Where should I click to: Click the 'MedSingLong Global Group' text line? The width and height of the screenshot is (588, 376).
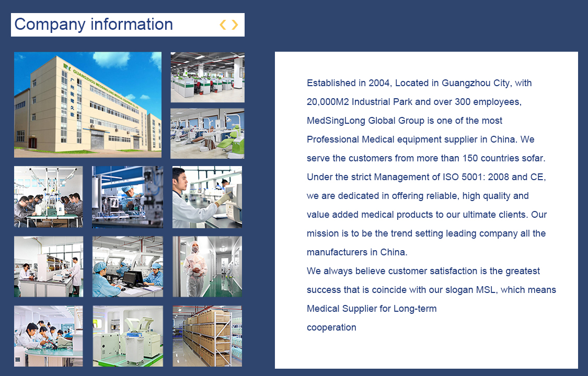click(x=404, y=121)
